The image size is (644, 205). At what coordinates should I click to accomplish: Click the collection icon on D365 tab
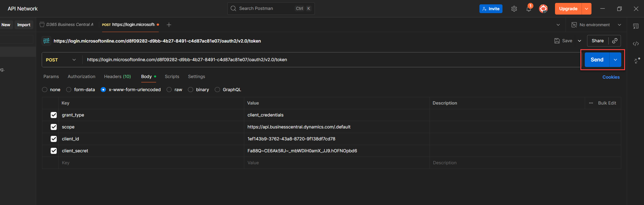(x=42, y=24)
